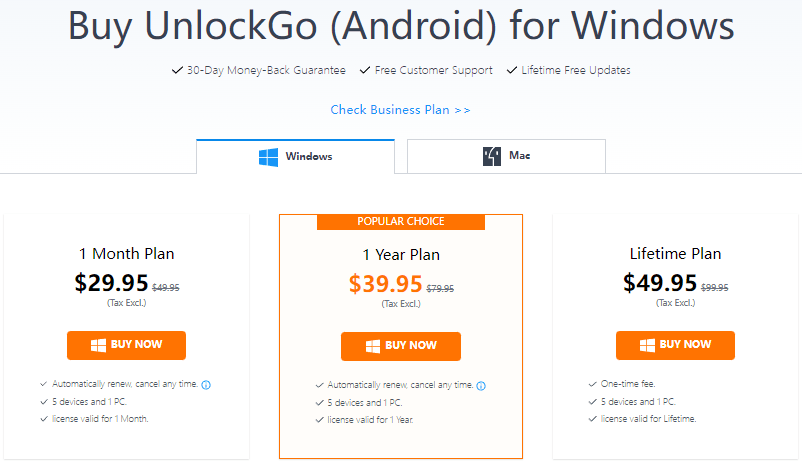Click the Lifetime Plan title
Viewport: 802px width, 464px height.
point(675,254)
